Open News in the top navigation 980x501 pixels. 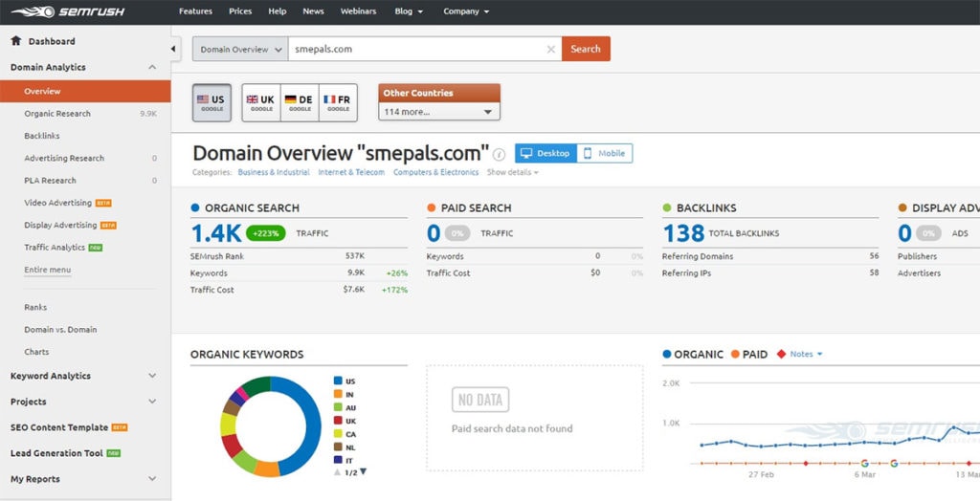pos(313,11)
